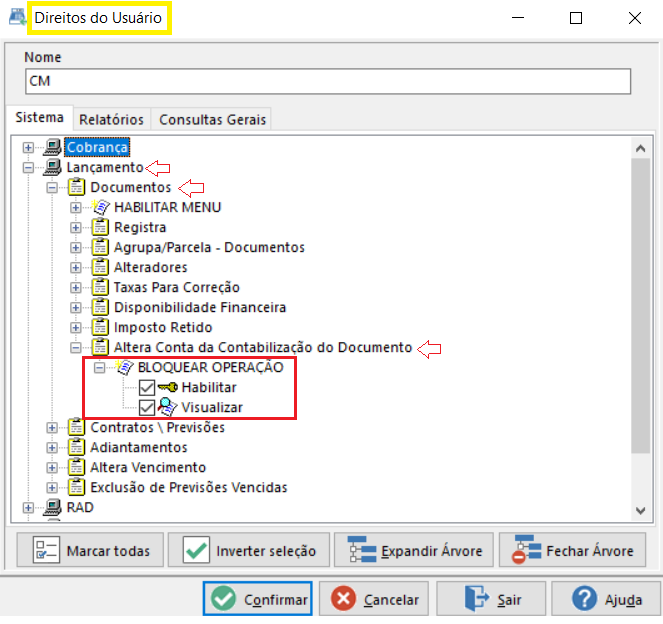This screenshot has width=663, height=624.
Task: Click the Sair button
Action: (x=491, y=599)
